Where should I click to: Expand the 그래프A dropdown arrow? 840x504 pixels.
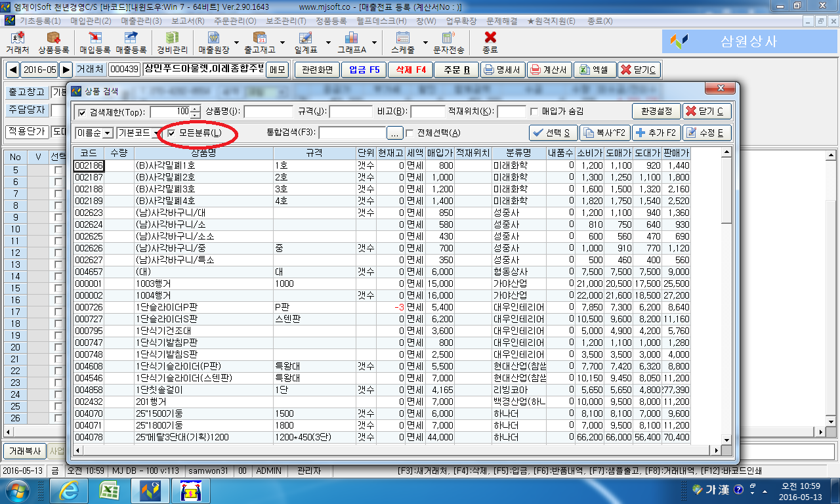pos(375,43)
